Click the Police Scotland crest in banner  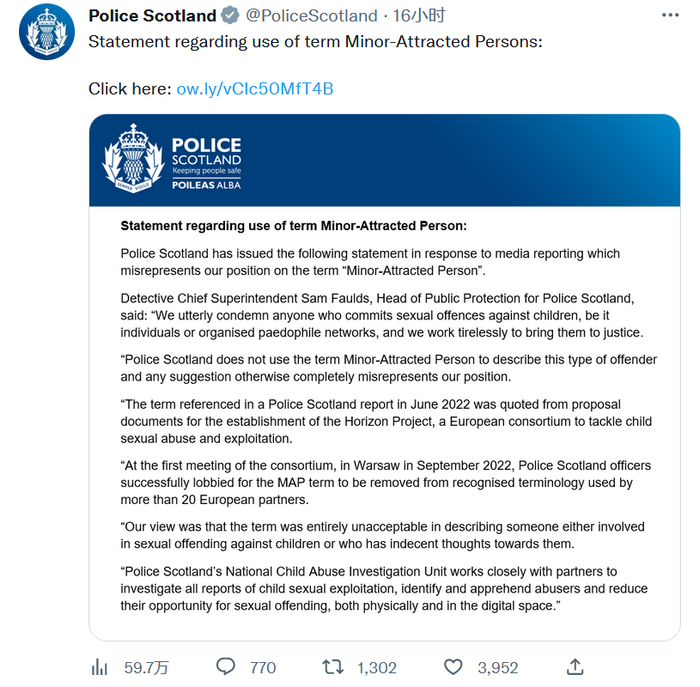click(x=132, y=158)
